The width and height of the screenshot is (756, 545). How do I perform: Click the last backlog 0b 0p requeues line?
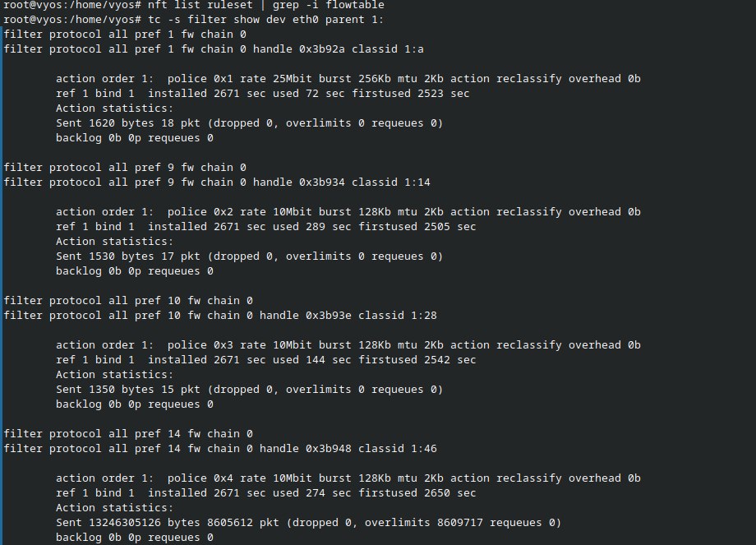tap(134, 538)
